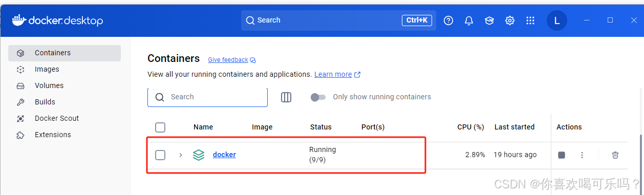This screenshot has height=195, width=644.
Task: Delete the docker stack with the trash icon
Action: pos(615,155)
